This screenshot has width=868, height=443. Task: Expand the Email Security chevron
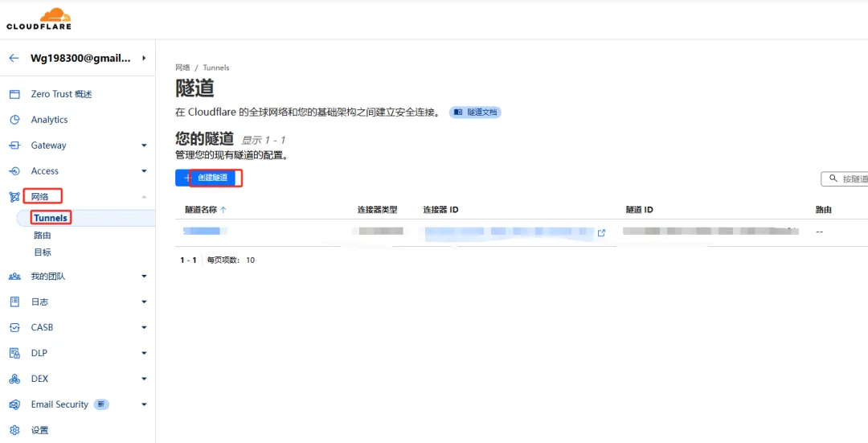(144, 404)
